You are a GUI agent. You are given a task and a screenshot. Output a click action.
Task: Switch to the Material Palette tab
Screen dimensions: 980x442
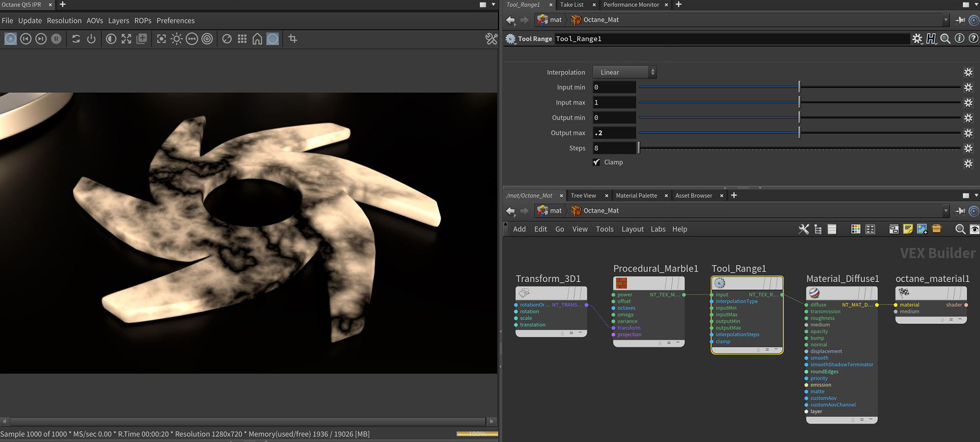coord(636,196)
